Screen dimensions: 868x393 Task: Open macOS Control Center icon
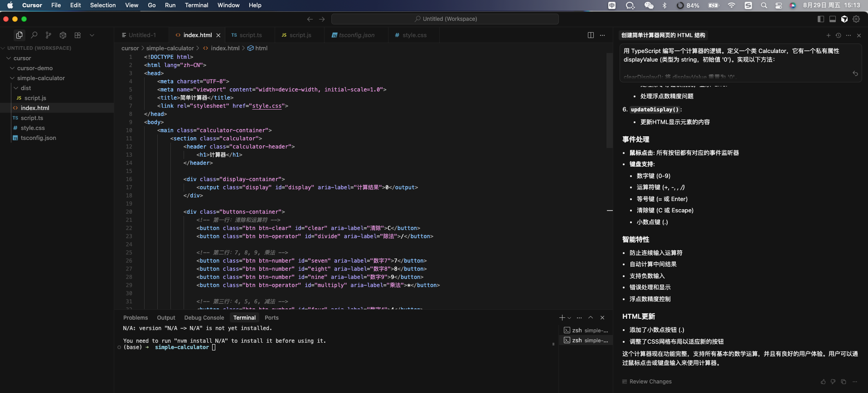point(778,5)
